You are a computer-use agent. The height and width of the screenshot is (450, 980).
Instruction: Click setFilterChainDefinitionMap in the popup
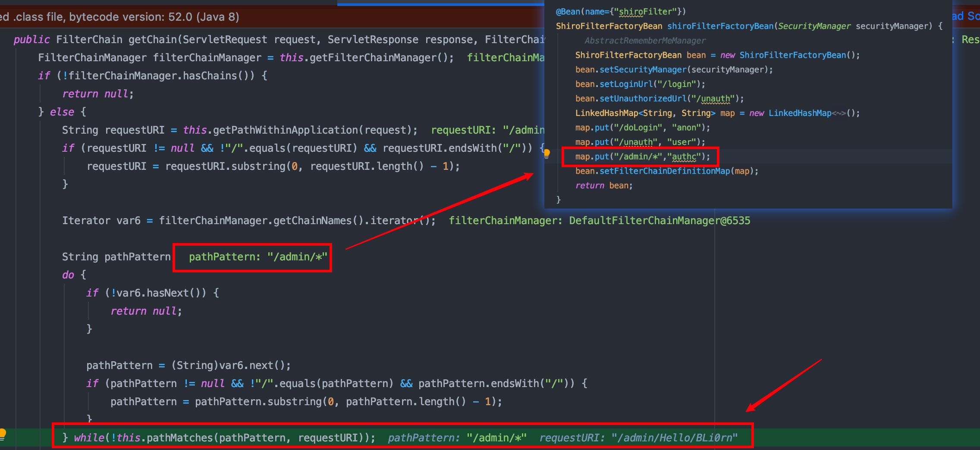[665, 171]
